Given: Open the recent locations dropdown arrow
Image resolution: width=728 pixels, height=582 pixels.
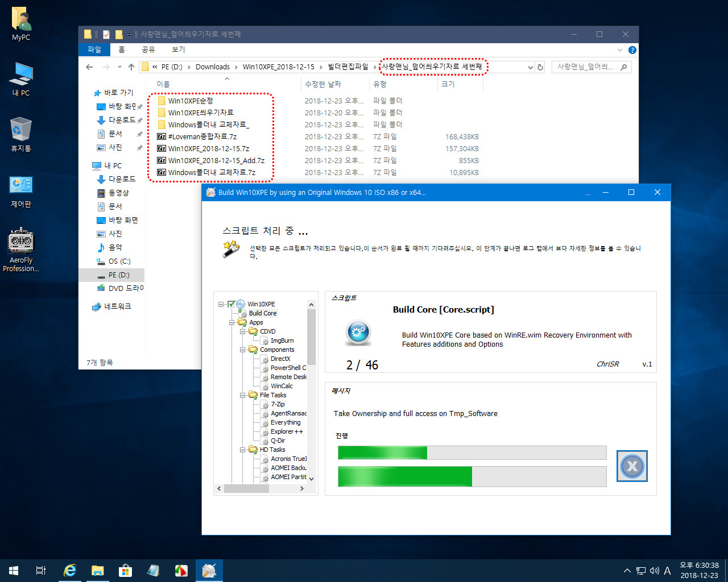Looking at the screenshot, I should point(119,67).
